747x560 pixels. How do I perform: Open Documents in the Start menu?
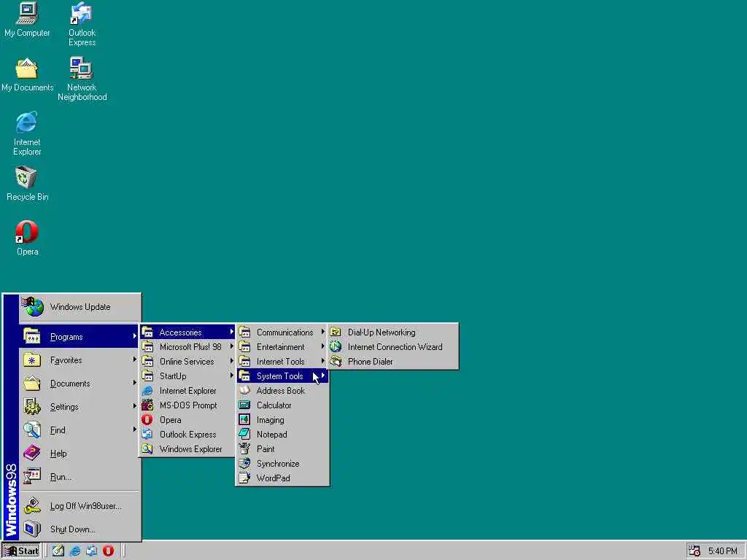[80, 384]
